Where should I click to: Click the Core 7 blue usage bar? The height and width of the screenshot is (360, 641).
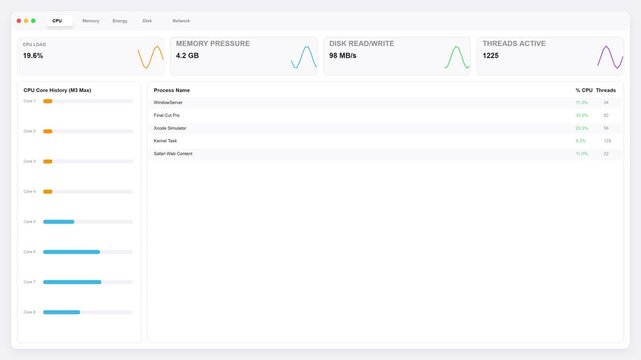(x=72, y=282)
